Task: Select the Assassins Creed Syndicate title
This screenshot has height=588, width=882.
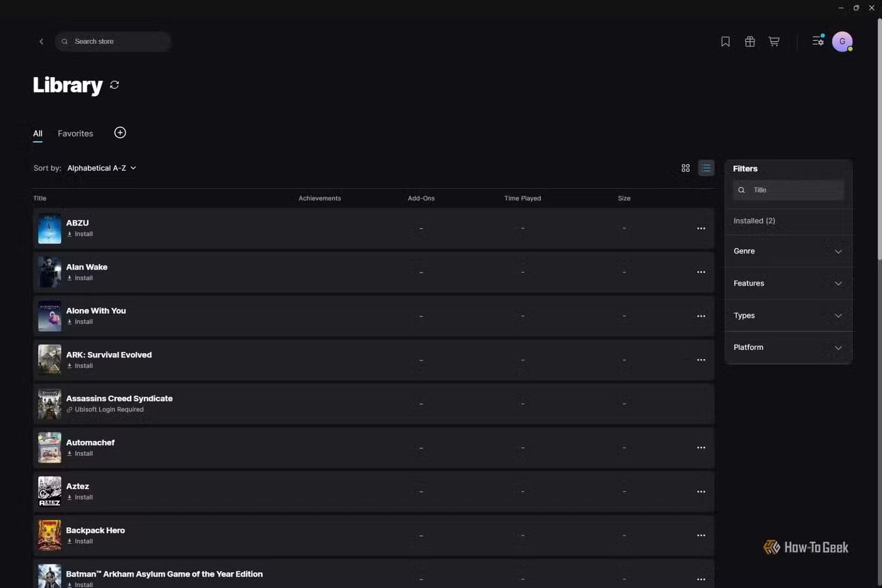Action: (x=119, y=398)
